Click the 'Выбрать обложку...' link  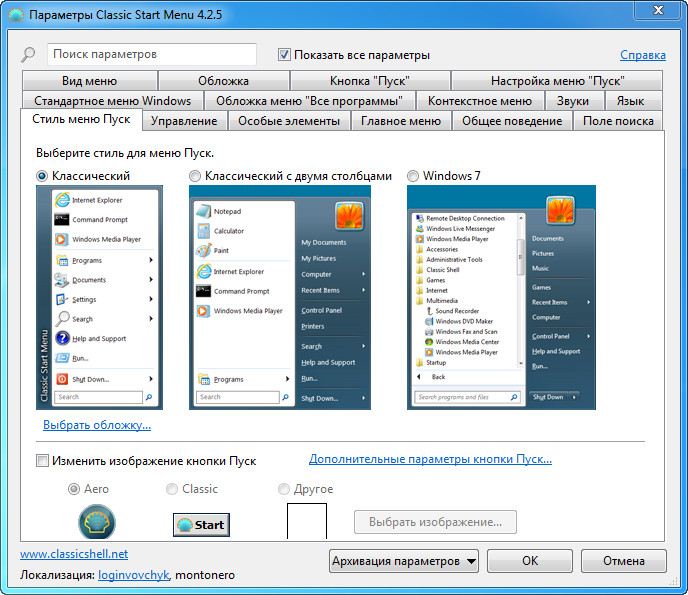coord(97,425)
